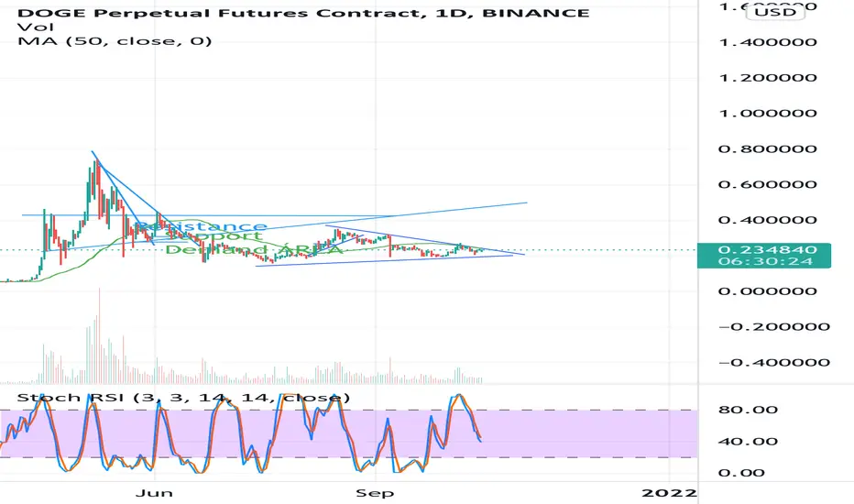Viewport: 854px width, 504px height.
Task: Select the Vol indicator label
Action: click(x=36, y=27)
